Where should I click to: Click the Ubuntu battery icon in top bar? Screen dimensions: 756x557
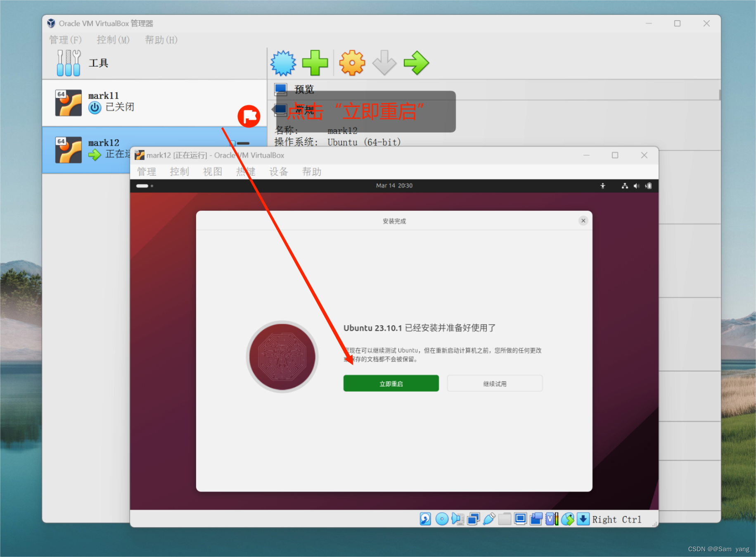coord(648,186)
